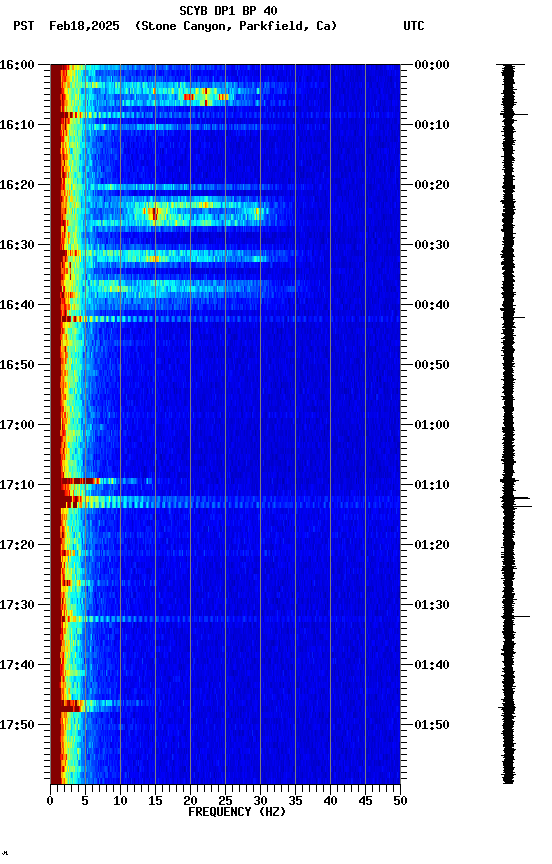The image size is (552, 864).
Task: Click the frequency axis label '10'
Action: click(120, 801)
